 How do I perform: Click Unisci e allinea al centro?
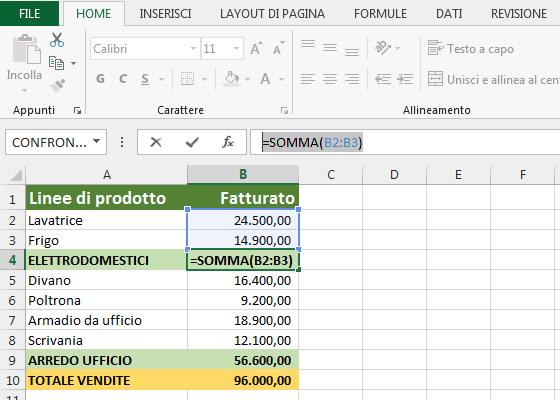[x=494, y=79]
